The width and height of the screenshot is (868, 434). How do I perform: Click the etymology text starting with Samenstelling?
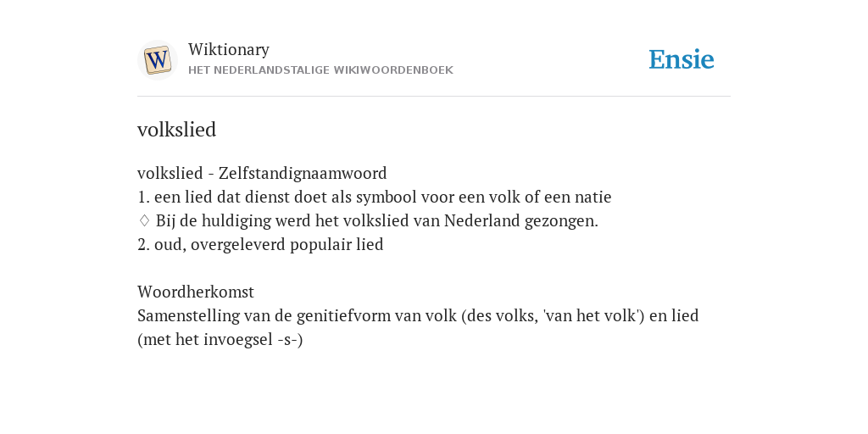[x=418, y=315]
